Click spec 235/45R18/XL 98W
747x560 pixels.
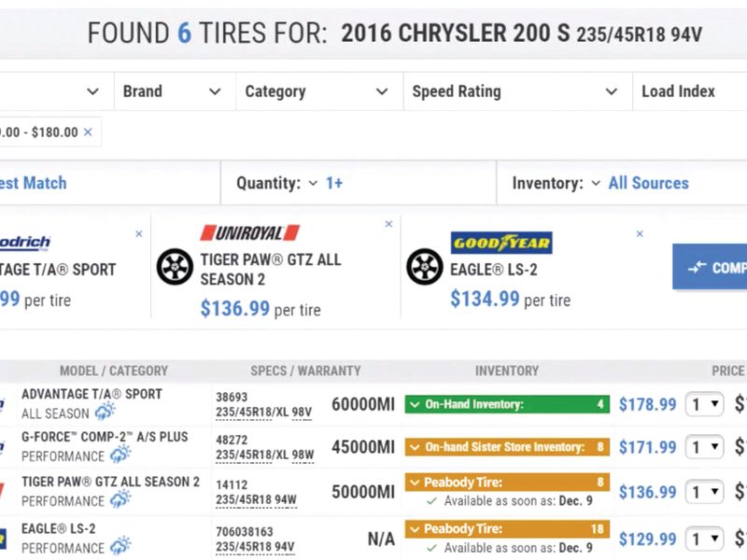click(x=265, y=455)
